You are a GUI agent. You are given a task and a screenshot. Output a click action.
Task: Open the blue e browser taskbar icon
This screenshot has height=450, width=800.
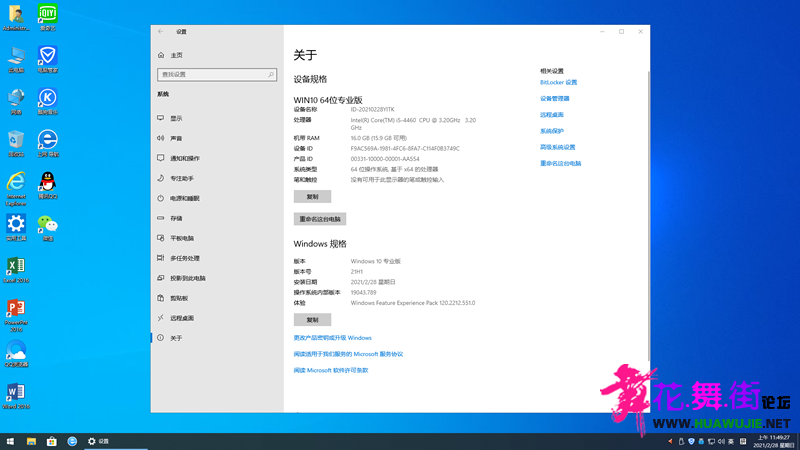click(72, 441)
